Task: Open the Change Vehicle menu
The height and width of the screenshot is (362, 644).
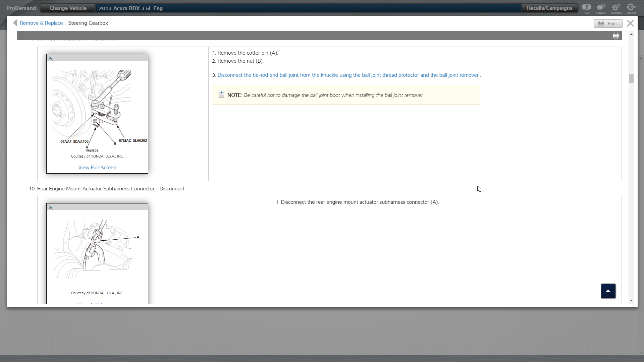Action: (68, 8)
